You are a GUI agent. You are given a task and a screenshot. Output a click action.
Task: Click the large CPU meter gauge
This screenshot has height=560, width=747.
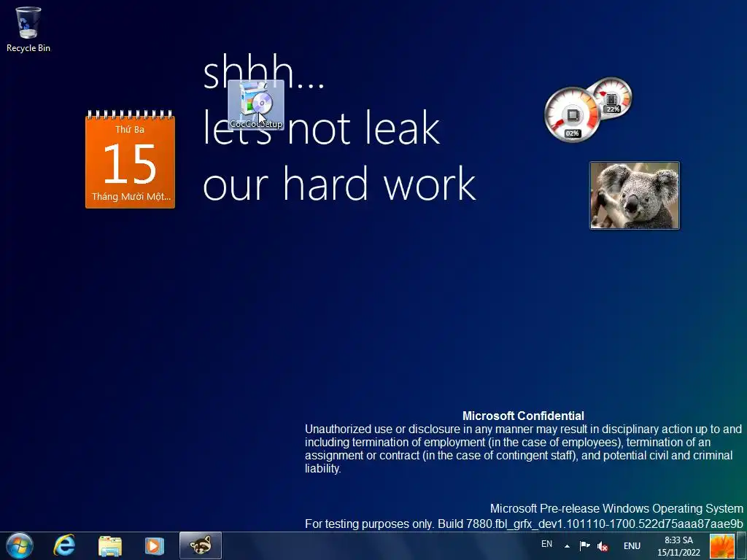coord(572,114)
